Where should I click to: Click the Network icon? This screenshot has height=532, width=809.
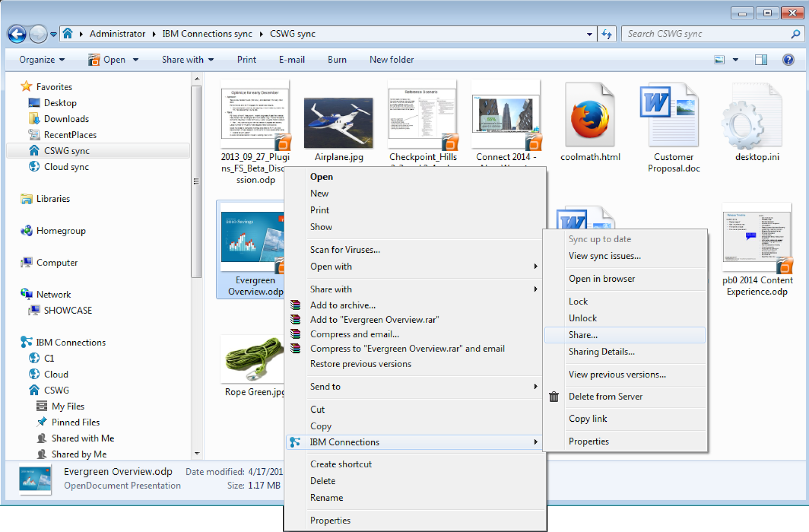[26, 294]
